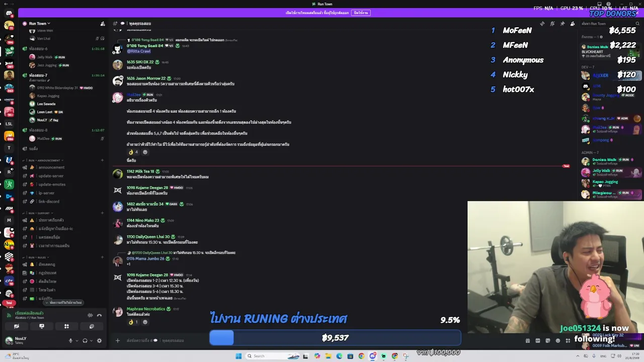Disconnect from the voice channel
Image resolution: width=644 pixels, height=362 pixels.
pyautogui.click(x=99, y=315)
